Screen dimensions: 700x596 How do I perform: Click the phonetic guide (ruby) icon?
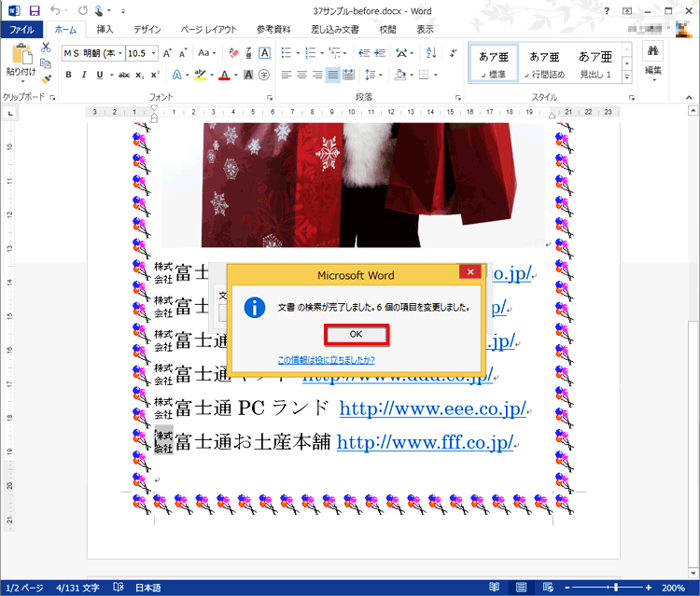click(x=248, y=53)
